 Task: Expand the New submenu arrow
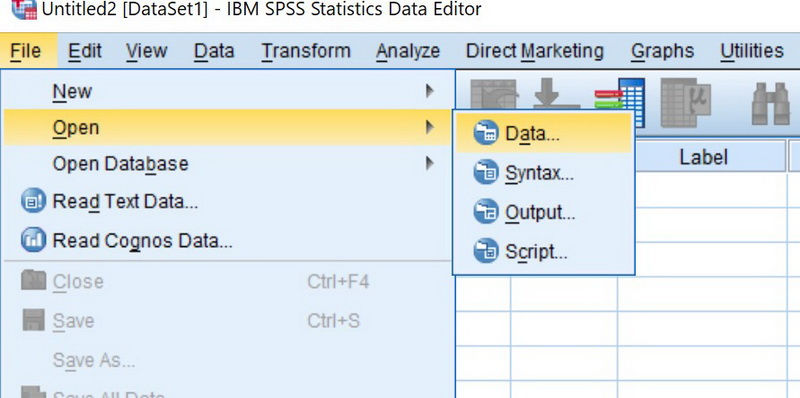click(x=430, y=91)
